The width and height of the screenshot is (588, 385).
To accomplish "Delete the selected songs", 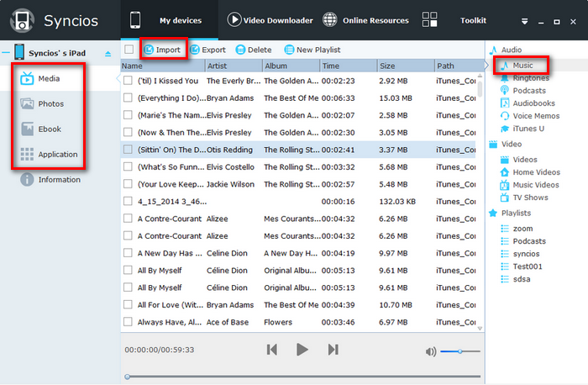I will (x=254, y=50).
